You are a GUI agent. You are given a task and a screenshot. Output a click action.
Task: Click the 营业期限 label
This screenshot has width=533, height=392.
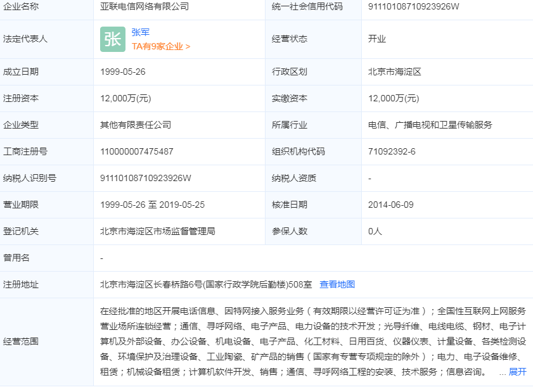tap(21, 205)
